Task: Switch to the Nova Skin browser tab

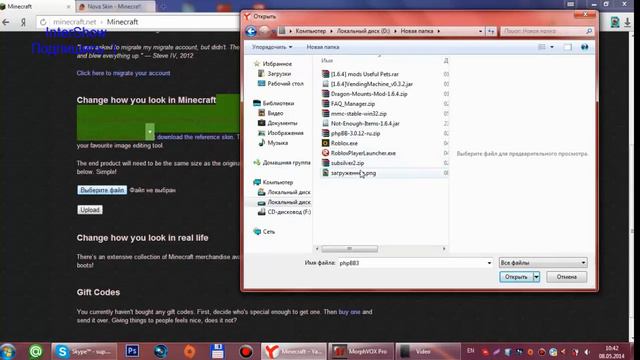Action: point(116,7)
